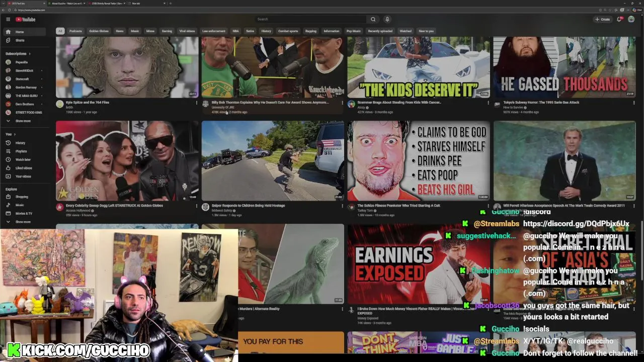Screen dimensions: 644x362
Task: Click the YouTube search input field
Action: coord(309,19)
